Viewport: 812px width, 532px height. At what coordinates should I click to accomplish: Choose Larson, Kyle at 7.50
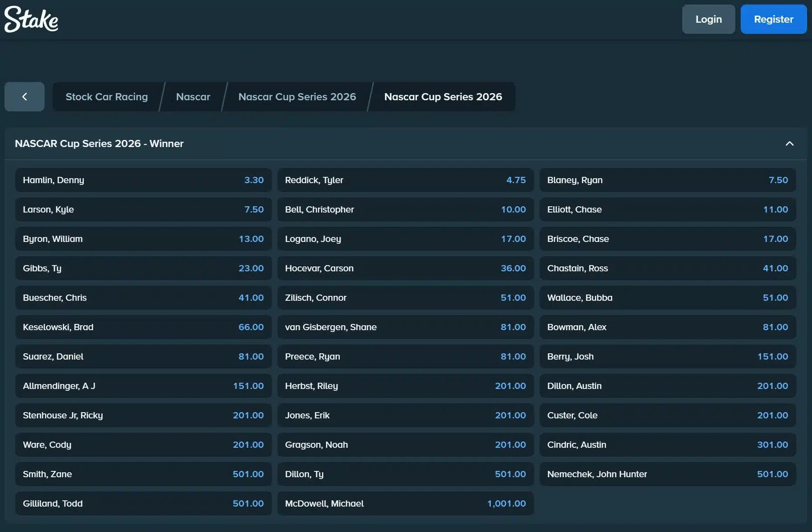pyautogui.click(x=143, y=209)
